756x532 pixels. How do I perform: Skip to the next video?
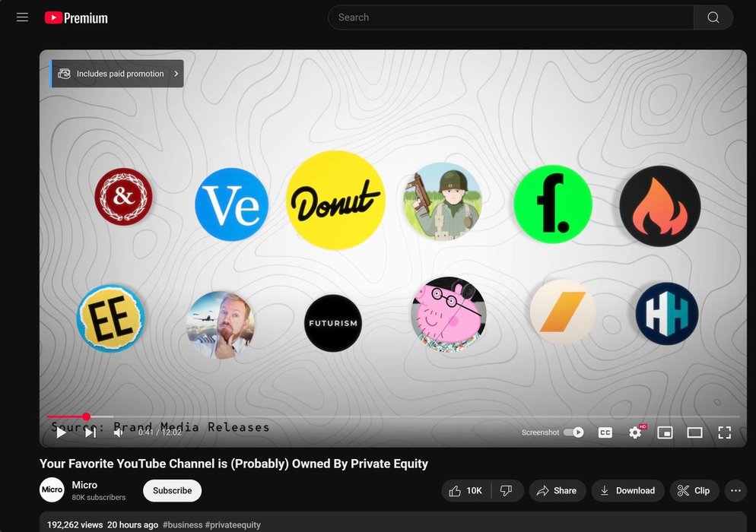[91, 432]
